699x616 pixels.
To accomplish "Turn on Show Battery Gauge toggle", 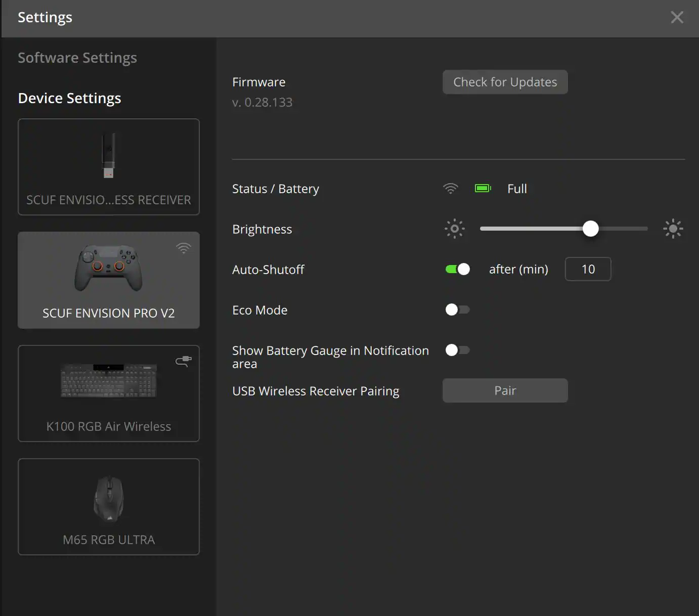I will [458, 350].
